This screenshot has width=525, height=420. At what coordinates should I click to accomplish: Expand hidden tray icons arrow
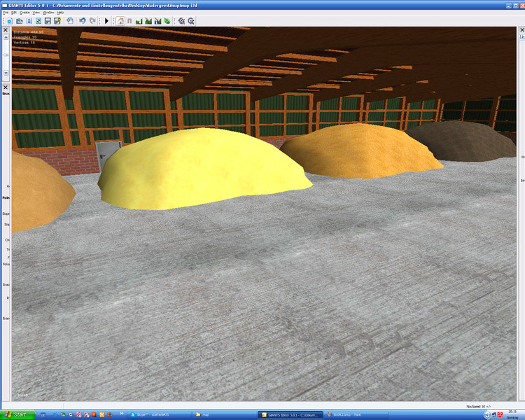click(487, 415)
